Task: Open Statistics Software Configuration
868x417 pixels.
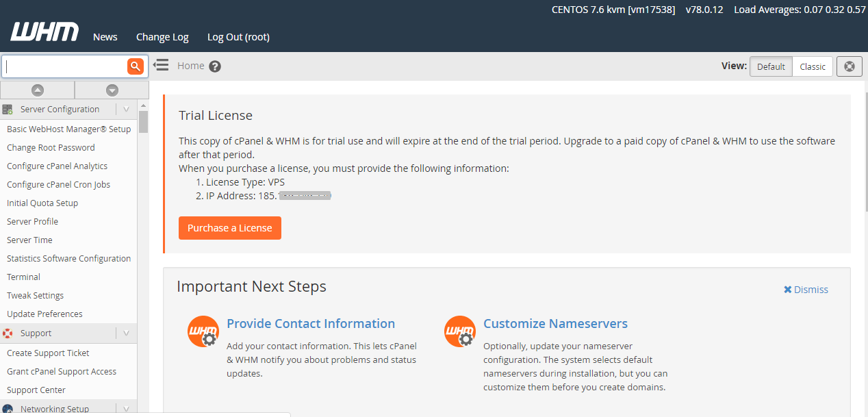Action: click(x=68, y=258)
